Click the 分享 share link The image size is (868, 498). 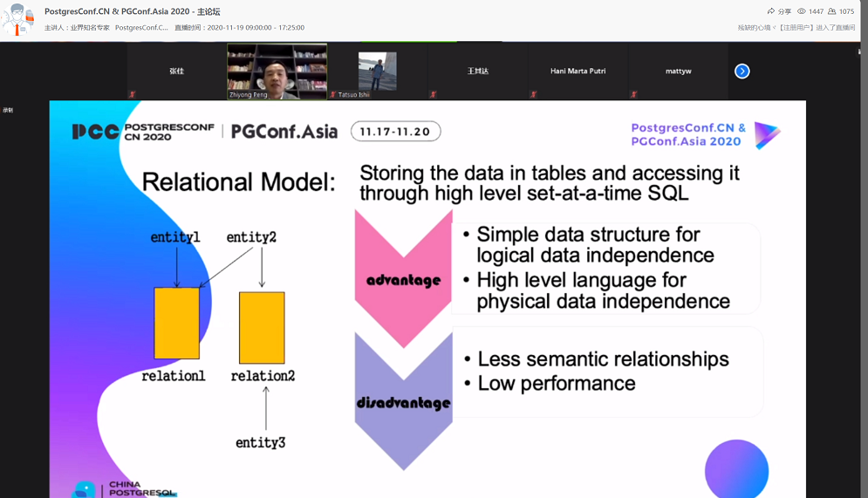point(784,11)
